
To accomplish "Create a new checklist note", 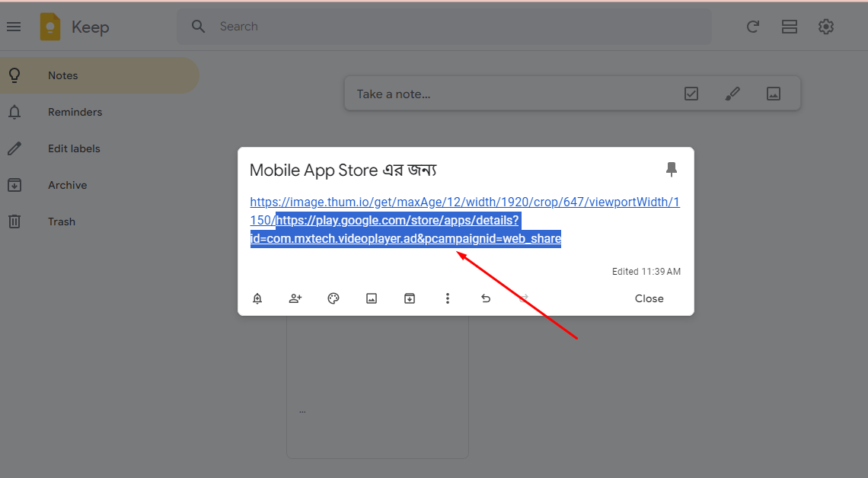I will 691,93.
